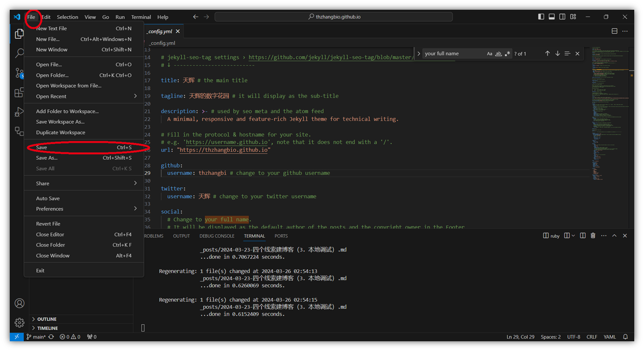644x351 pixels.
Task: Click the split editor icon in the tab bar
Action: [x=614, y=31]
